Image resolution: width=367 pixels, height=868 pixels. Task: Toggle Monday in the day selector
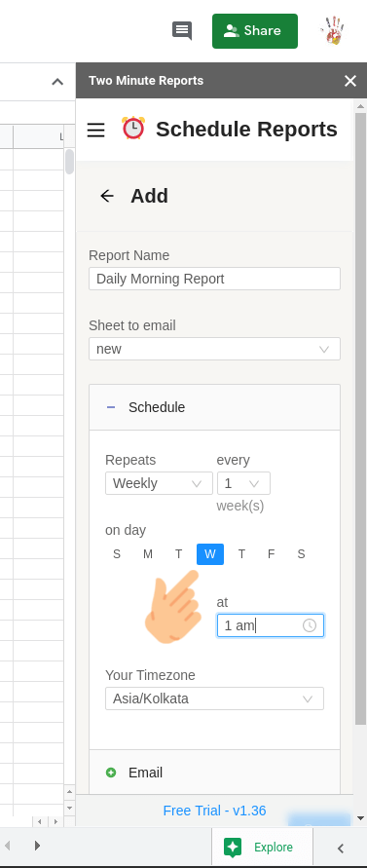(x=148, y=554)
